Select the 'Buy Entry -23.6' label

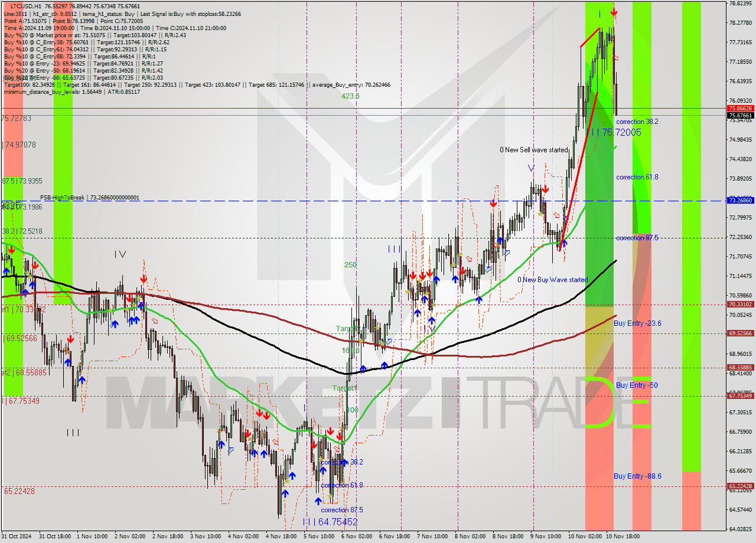tap(637, 323)
